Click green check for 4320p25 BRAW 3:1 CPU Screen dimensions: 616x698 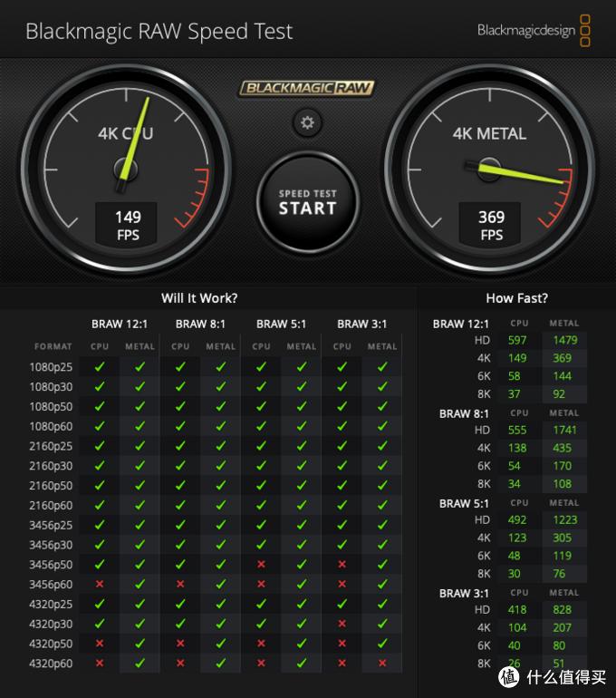coord(342,604)
